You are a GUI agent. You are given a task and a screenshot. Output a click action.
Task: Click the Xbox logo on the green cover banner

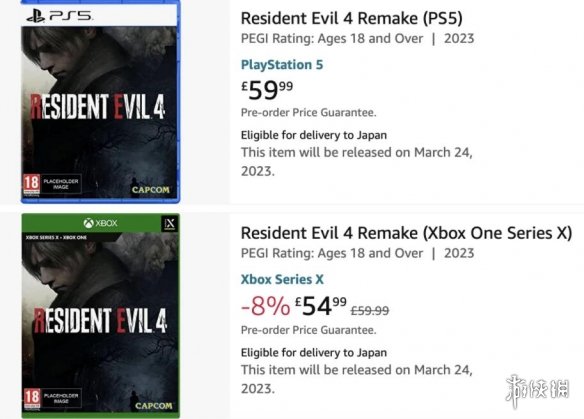tap(101, 223)
